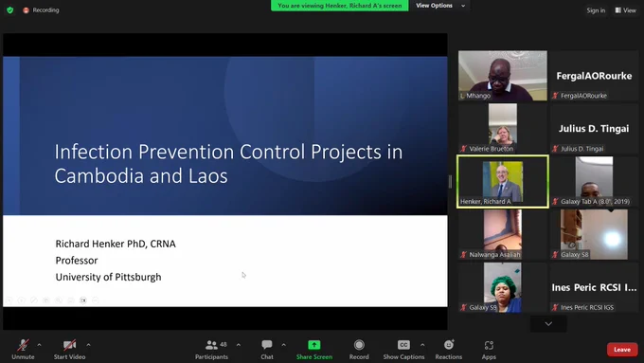Click "University of Pittsburgh" on the slide
Viewport: 644px width, 363px height.
108,277
